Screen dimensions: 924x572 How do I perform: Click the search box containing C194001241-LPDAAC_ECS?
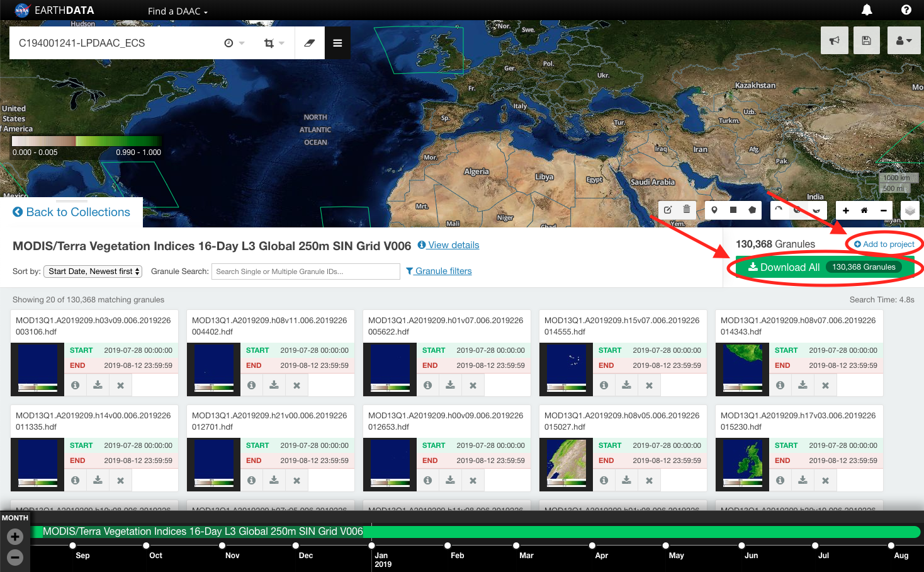116,43
